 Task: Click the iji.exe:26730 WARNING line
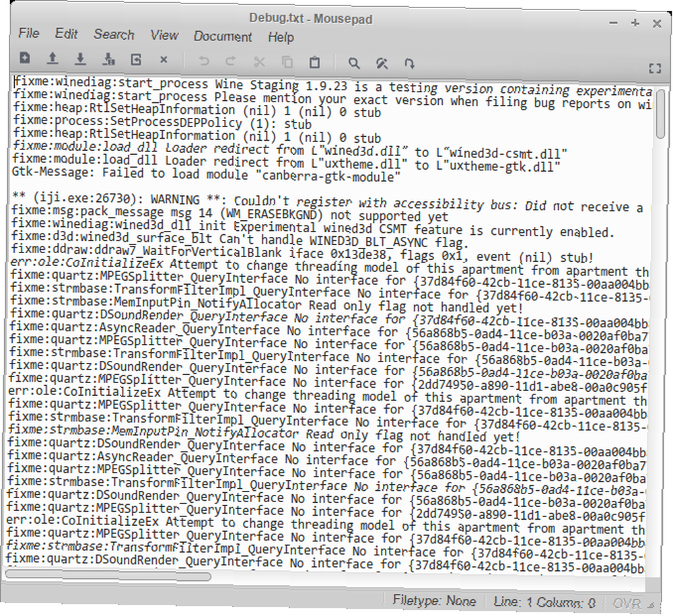point(330,203)
